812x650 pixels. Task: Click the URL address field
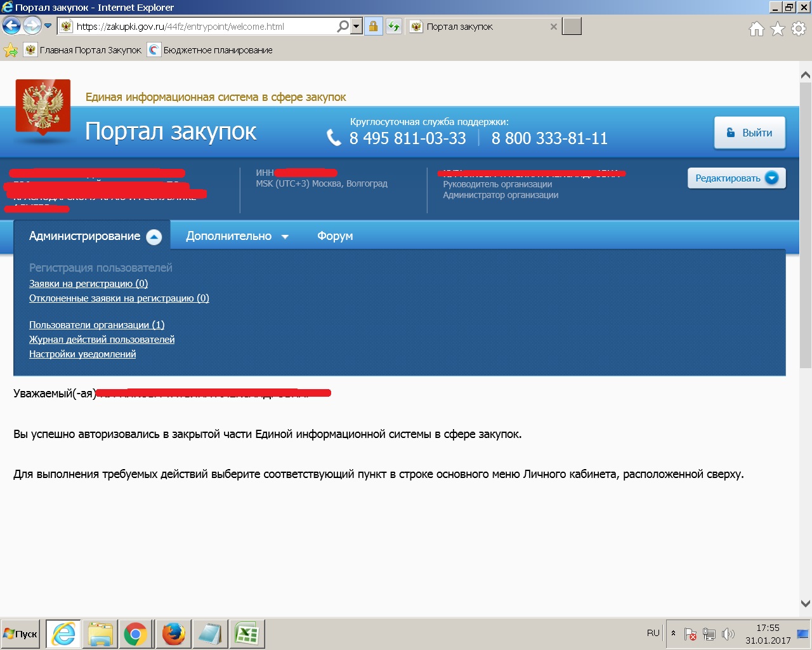[x=203, y=27]
